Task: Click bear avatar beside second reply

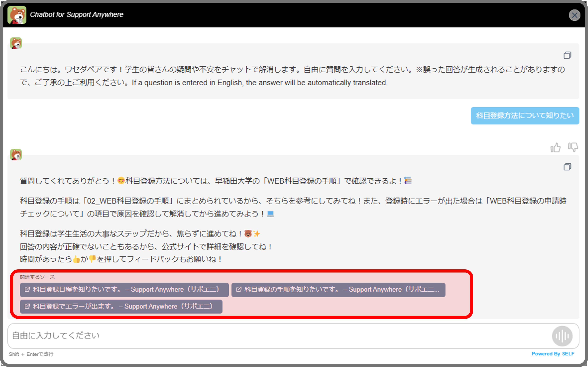Action: pos(16,155)
